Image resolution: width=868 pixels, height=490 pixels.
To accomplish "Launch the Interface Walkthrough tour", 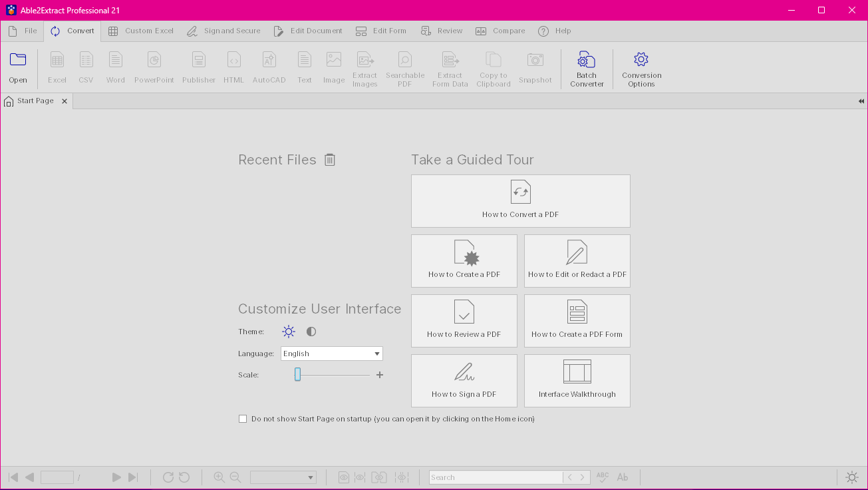I will (x=577, y=380).
